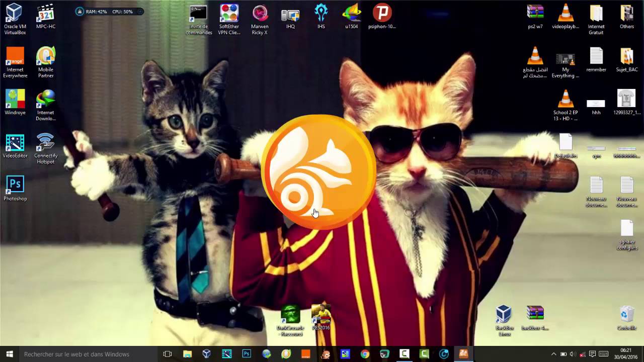Show hidden system tray icons
Image resolution: width=644 pixels, height=362 pixels.
(x=554, y=354)
